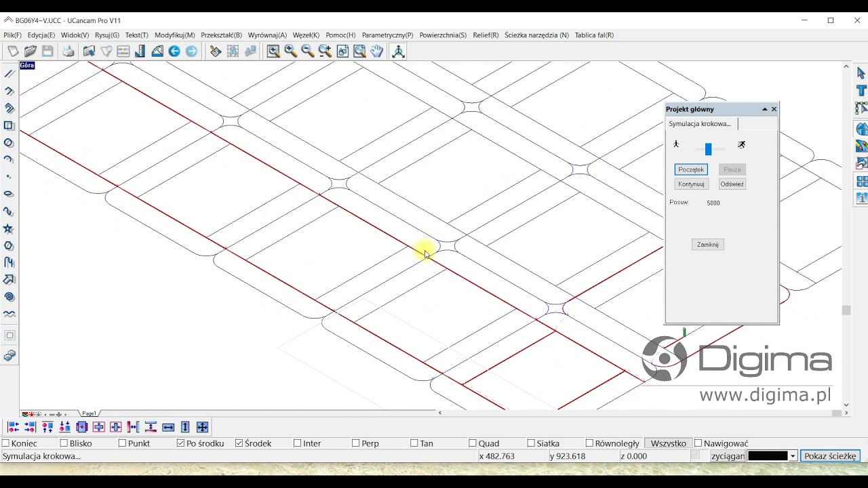
Task: Enable the Blisko snap checkbox
Action: pos(64,443)
